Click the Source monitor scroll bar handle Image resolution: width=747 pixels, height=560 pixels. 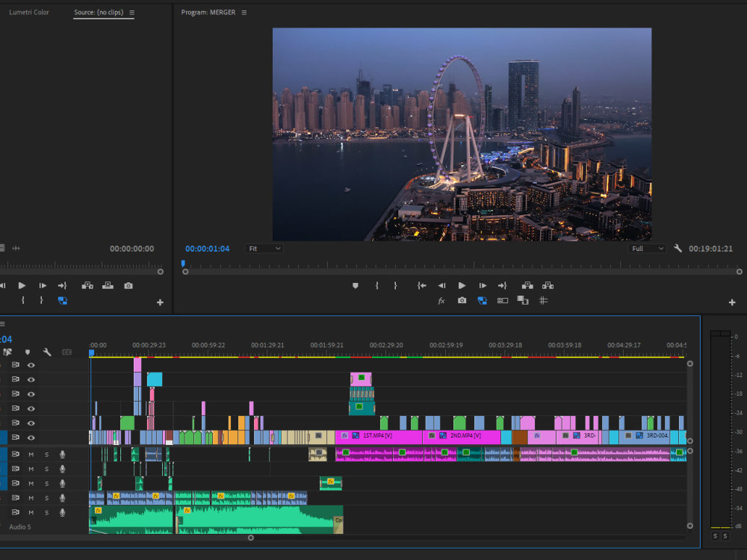pos(161,272)
